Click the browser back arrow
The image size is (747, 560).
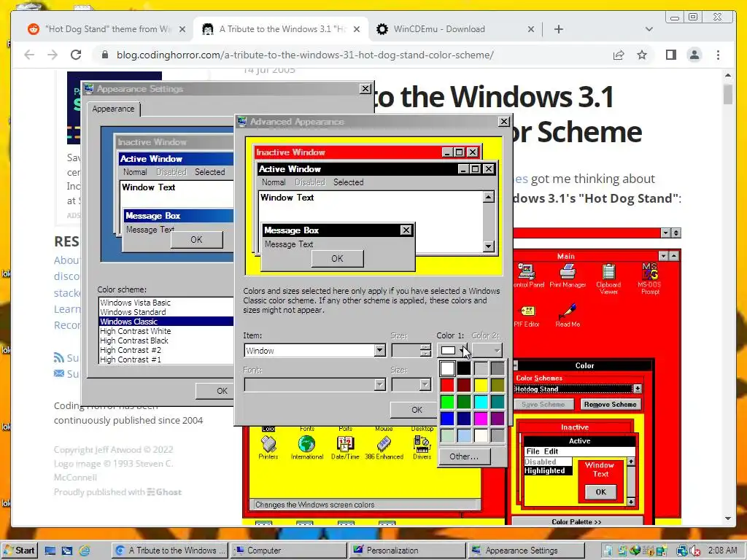click(29, 55)
